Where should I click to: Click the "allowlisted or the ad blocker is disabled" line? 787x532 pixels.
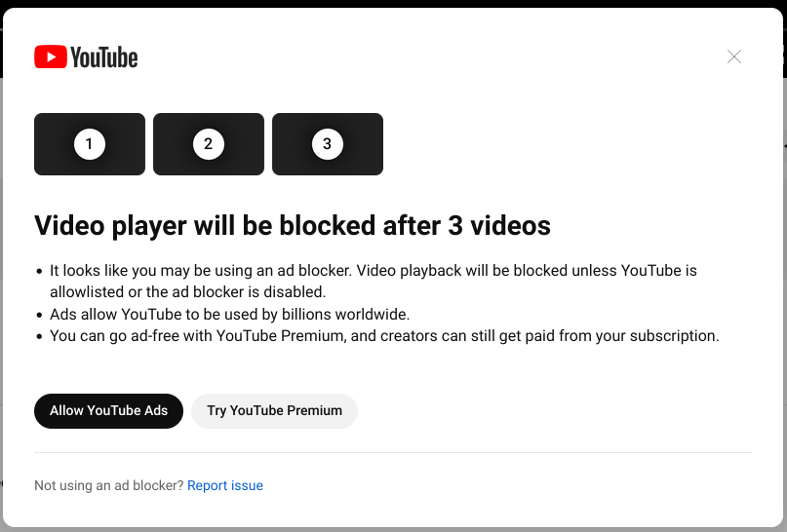pyautogui.click(x=189, y=292)
